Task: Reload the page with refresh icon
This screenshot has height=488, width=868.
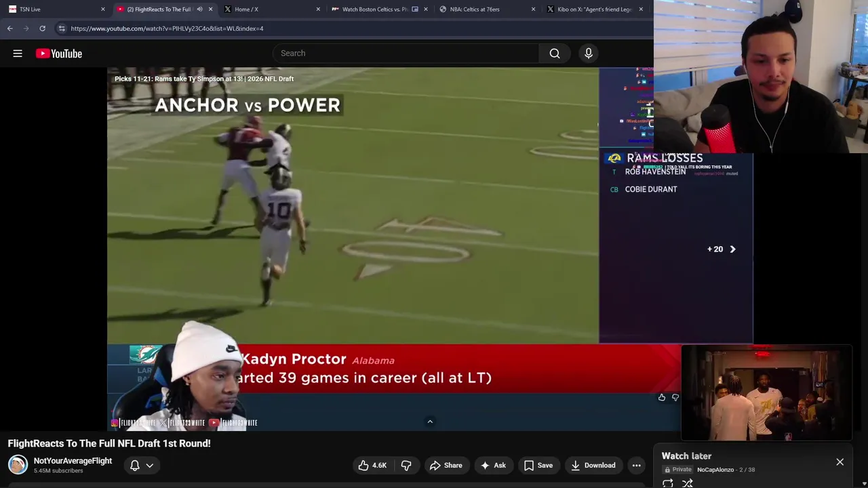Action: coord(42,28)
